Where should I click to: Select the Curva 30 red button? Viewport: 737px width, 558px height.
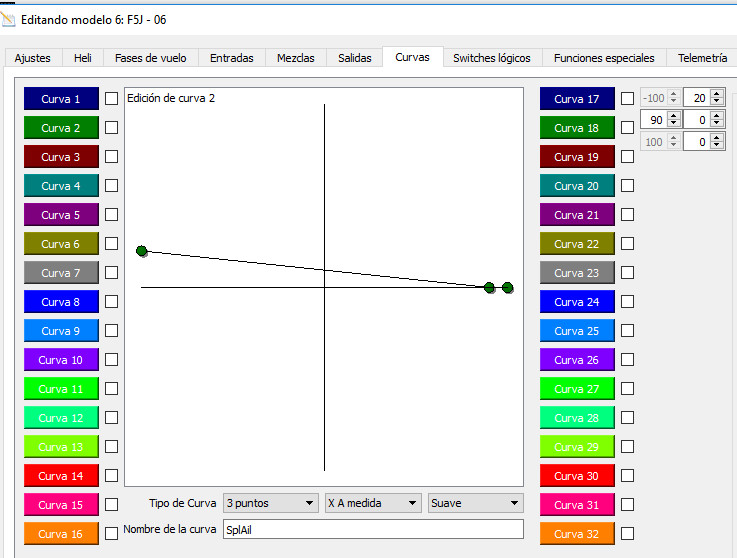click(x=577, y=476)
